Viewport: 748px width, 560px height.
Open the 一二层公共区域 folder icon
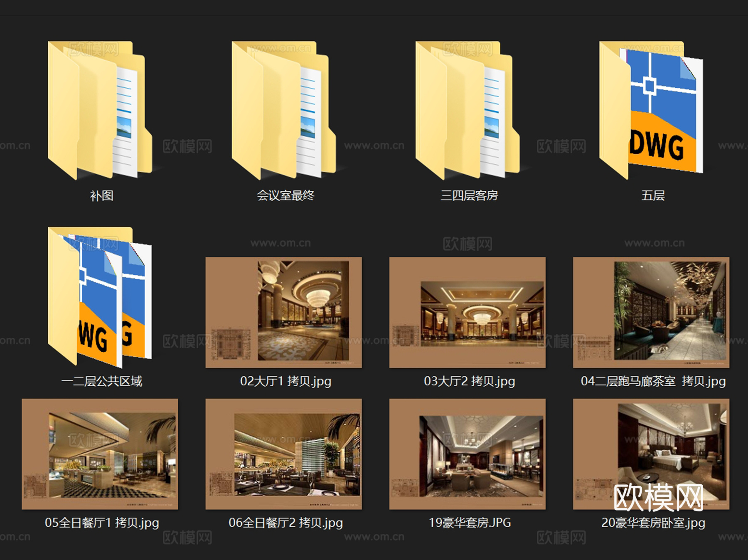pyautogui.click(x=100, y=297)
